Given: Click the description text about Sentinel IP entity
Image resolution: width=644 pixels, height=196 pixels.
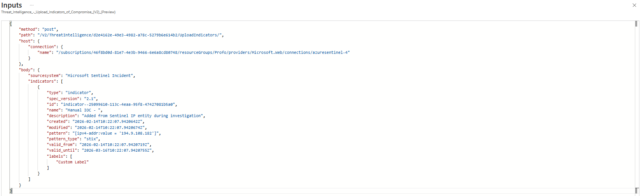Looking at the screenshot, I should [143, 116].
